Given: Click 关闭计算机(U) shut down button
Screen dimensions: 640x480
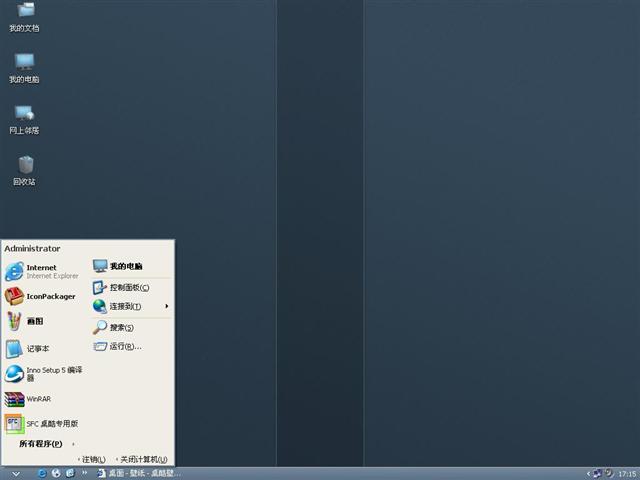Looking at the screenshot, I should [x=142, y=460].
